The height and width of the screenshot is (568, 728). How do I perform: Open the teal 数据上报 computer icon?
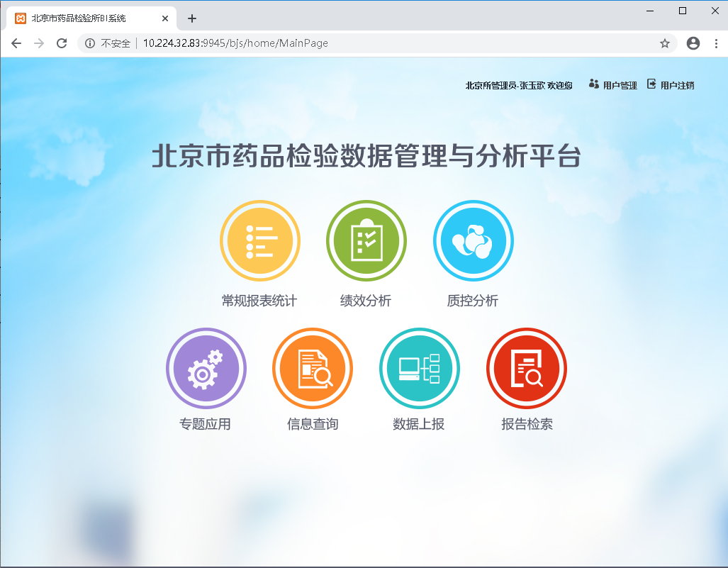[x=419, y=368]
